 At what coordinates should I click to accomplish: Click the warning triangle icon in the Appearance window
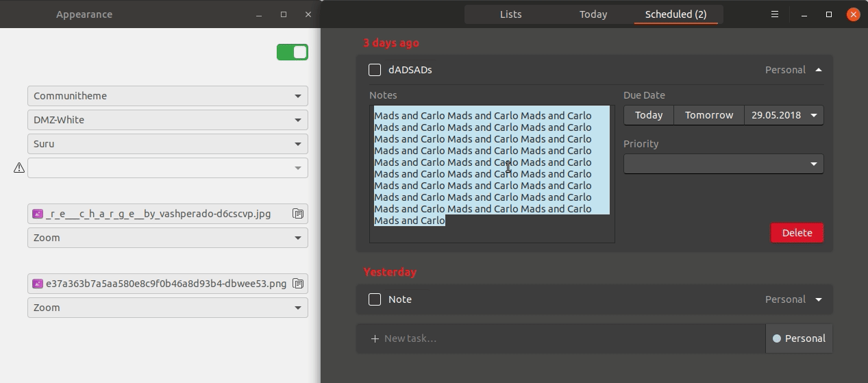19,167
